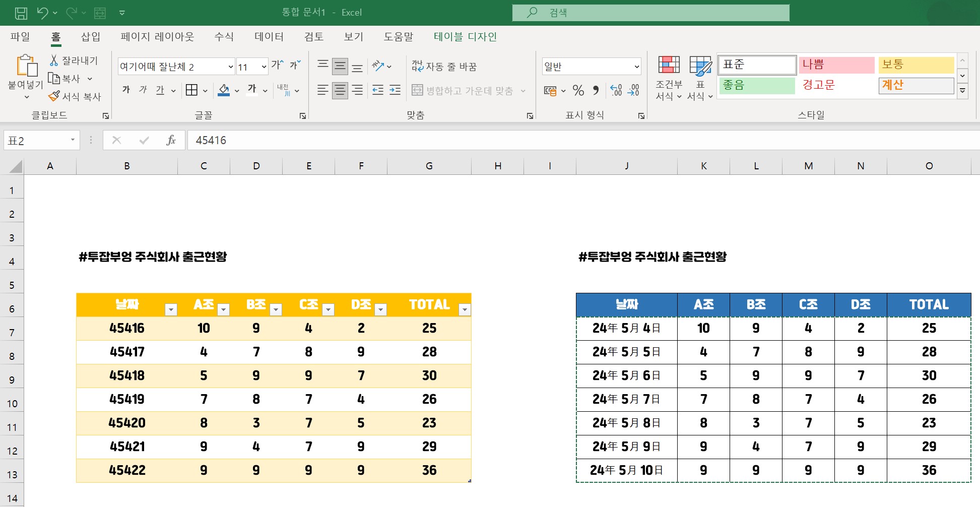Switch to the 삽입 tab
Screen dimensions: 980x507
pyautogui.click(x=91, y=36)
